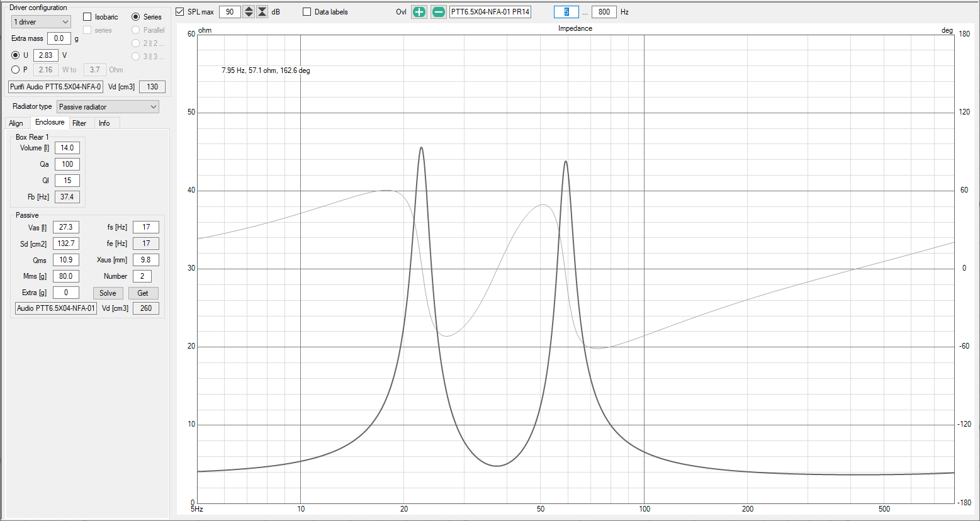Toggle the SPL max checkbox
This screenshot has height=521, width=980.
[x=180, y=12]
